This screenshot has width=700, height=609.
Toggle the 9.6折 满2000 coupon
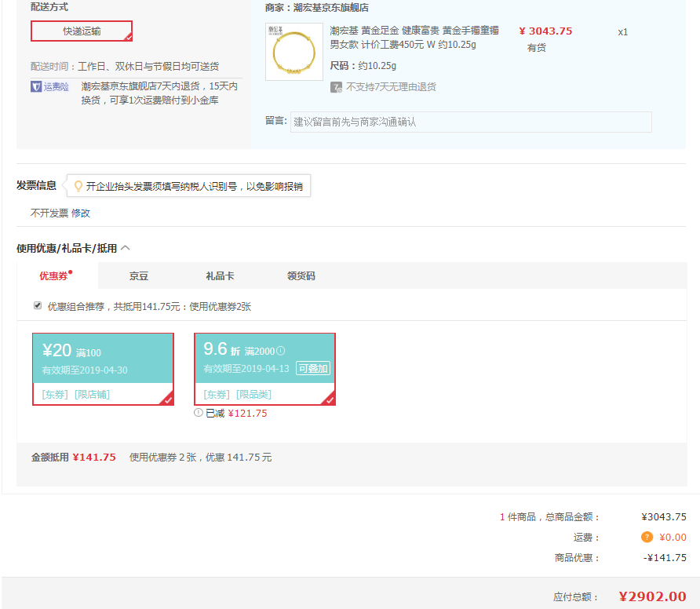[x=264, y=369]
